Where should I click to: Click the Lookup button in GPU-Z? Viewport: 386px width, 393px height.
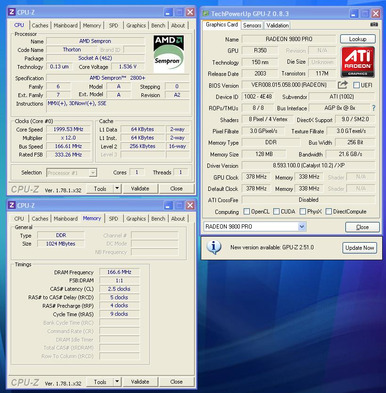358,39
